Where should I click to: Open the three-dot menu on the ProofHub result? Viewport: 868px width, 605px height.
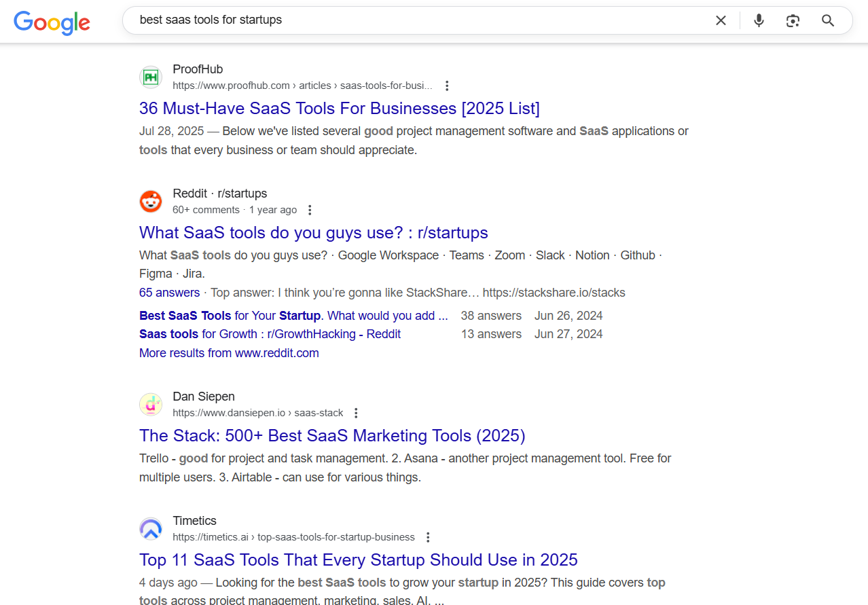click(x=447, y=86)
